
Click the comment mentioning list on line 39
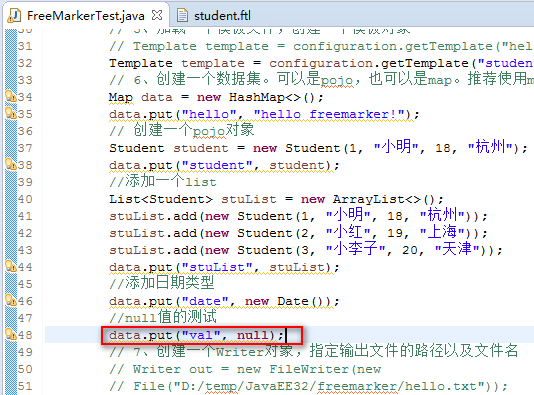coord(163,181)
